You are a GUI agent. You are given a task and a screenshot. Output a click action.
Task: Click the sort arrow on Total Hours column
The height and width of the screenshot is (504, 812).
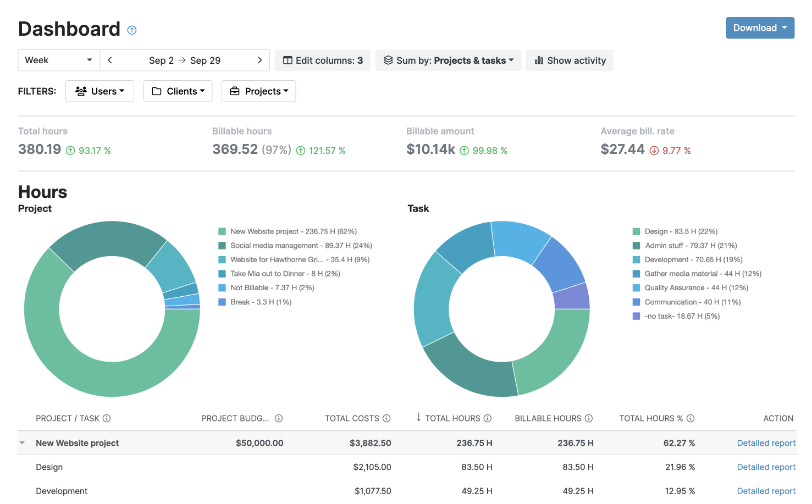pos(419,418)
